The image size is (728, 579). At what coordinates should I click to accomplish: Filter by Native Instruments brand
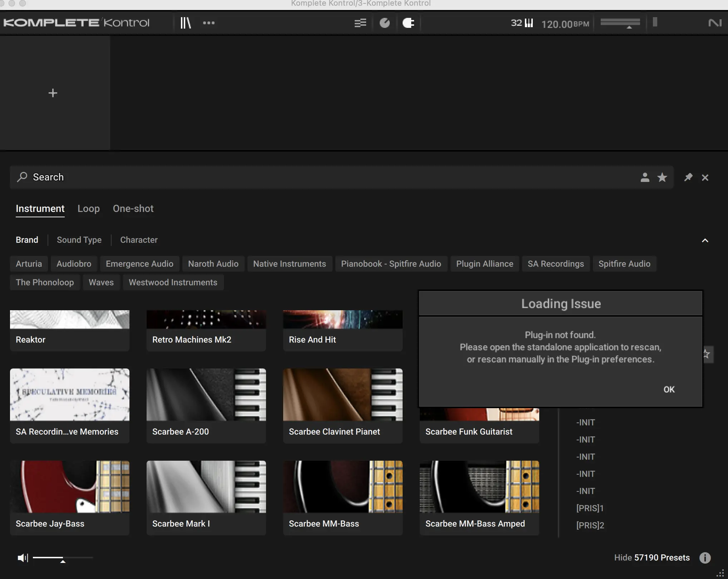pos(289,264)
